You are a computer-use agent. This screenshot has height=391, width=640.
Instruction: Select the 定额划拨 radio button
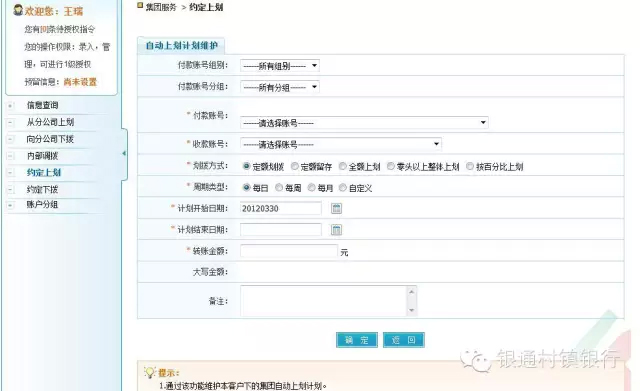tap(246, 166)
